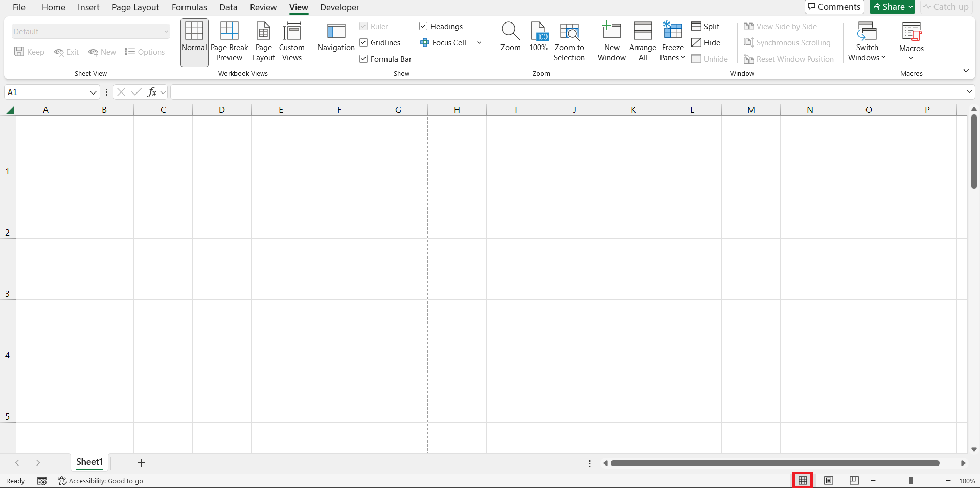Open sheet view Options
This screenshot has width=980, height=488.
145,52
